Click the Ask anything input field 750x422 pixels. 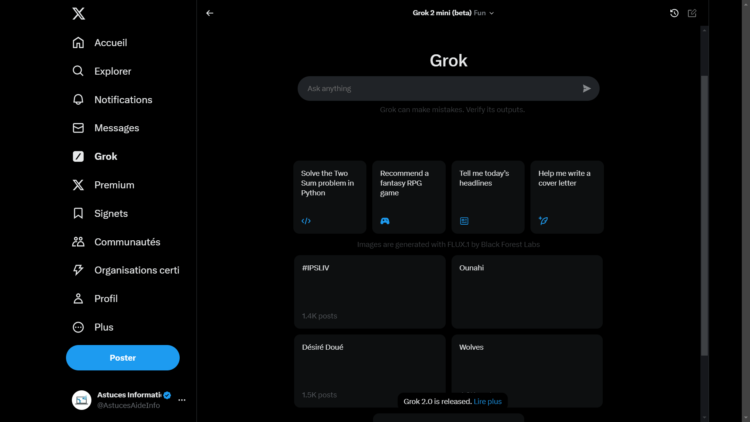[448, 89]
